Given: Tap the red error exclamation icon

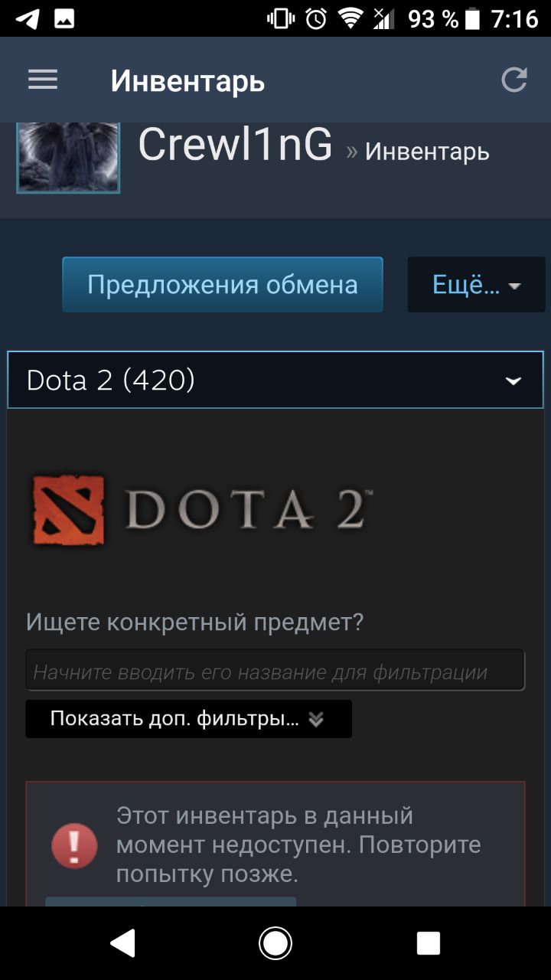Looking at the screenshot, I should point(74,845).
